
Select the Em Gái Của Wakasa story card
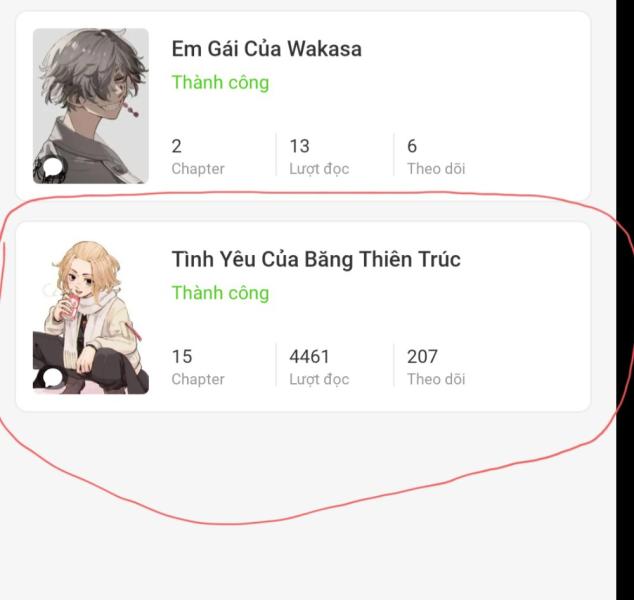(303, 106)
